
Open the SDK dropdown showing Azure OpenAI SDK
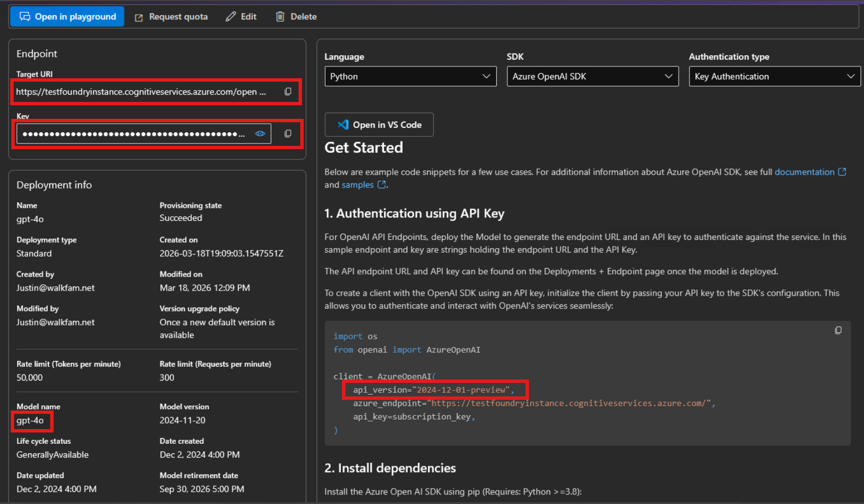(x=593, y=77)
